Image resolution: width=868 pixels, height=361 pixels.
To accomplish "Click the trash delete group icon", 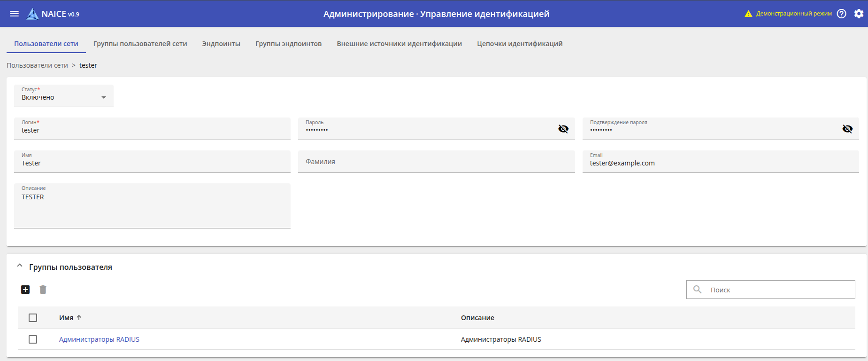I will (43, 290).
